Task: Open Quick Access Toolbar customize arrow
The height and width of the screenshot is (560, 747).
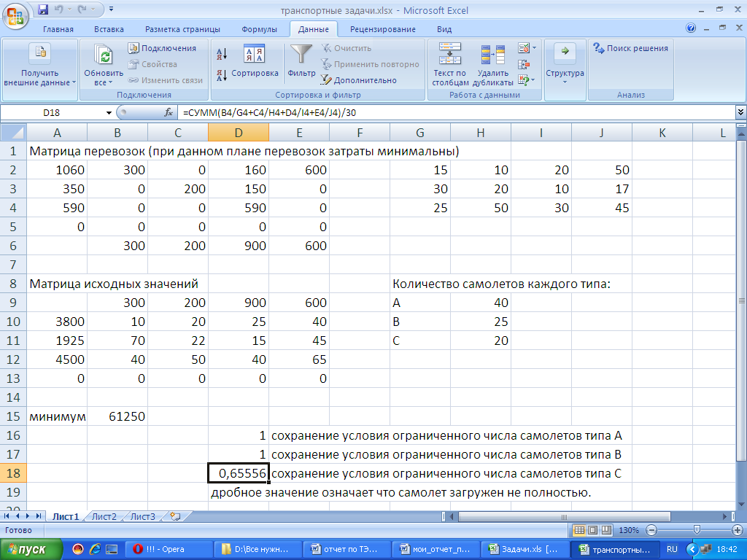Action: click(x=111, y=9)
